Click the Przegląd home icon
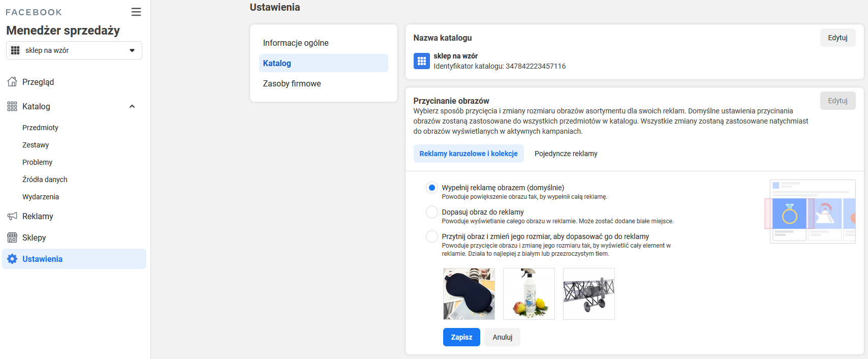The height and width of the screenshot is (359, 868). [12, 82]
